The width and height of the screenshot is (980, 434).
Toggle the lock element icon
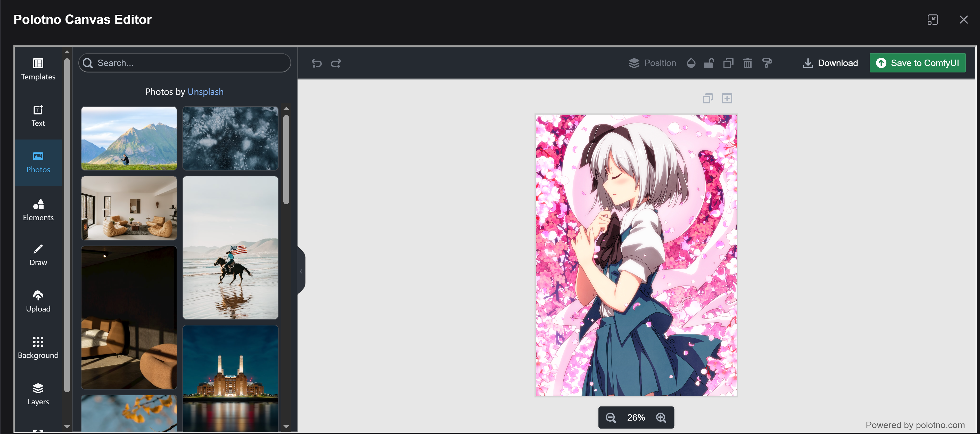[709, 63]
